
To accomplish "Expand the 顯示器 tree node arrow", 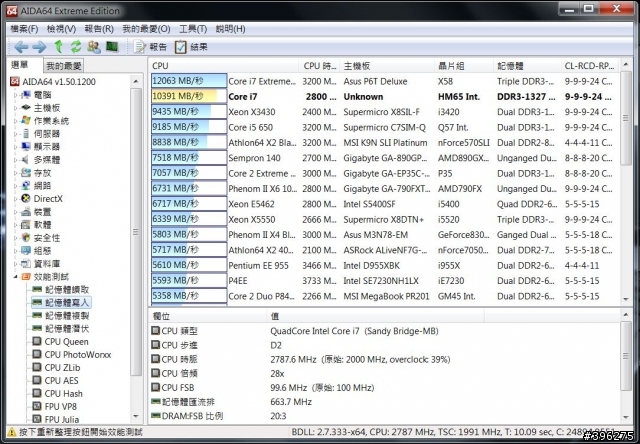I will (16, 147).
